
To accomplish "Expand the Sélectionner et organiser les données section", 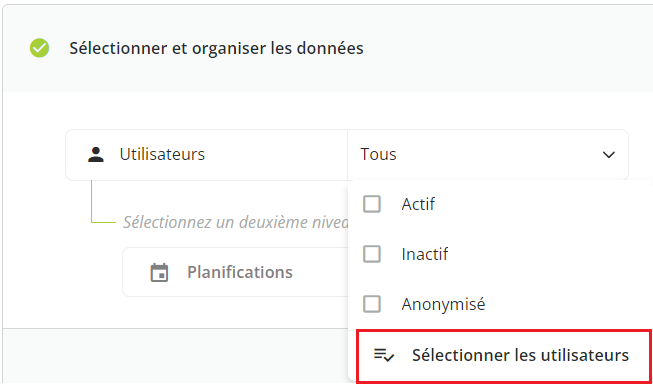I will pyautogui.click(x=216, y=48).
